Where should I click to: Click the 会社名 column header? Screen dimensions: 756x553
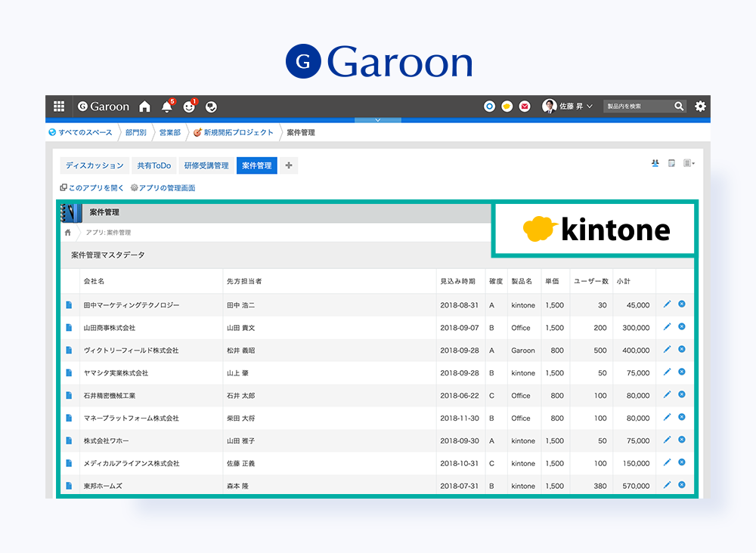pos(94,281)
